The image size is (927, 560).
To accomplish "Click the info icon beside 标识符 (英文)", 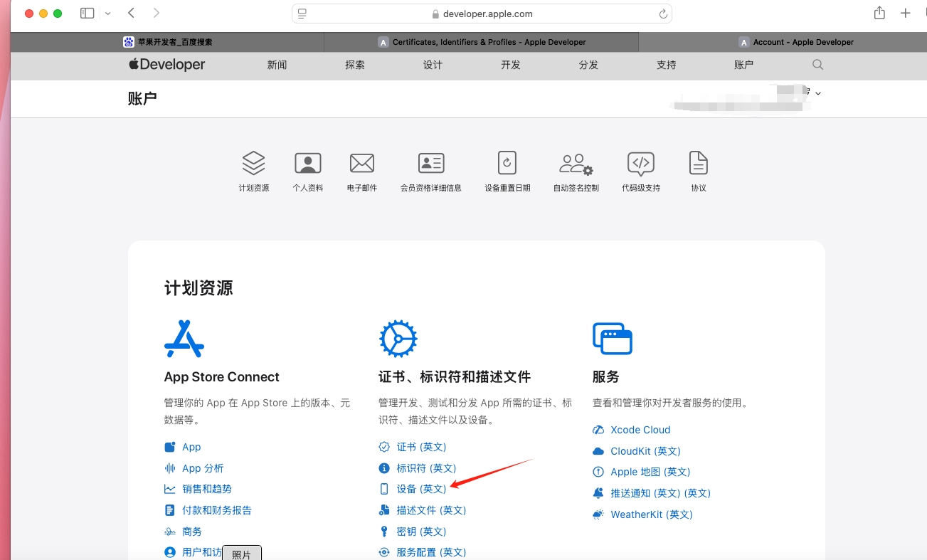I will 384,468.
